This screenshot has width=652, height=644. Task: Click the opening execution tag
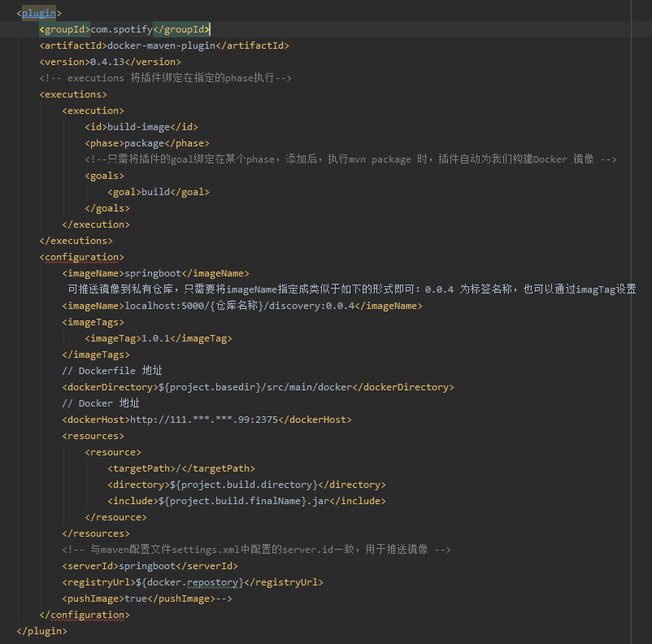click(x=93, y=111)
